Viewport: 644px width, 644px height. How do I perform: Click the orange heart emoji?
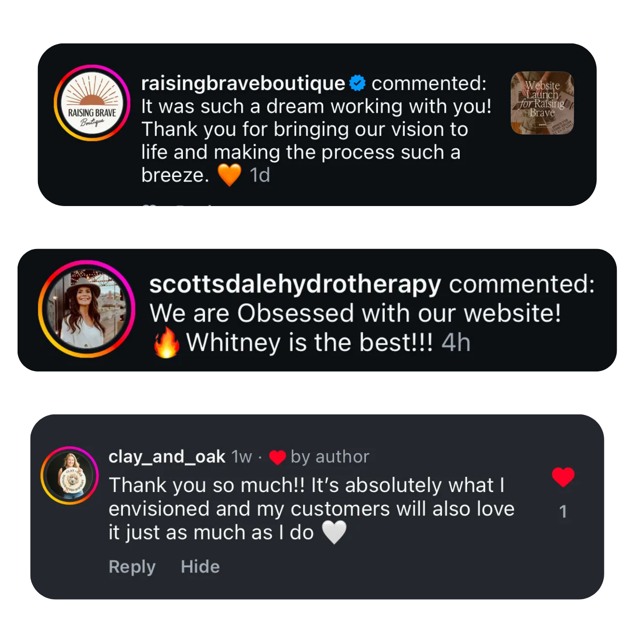pyautogui.click(x=229, y=175)
